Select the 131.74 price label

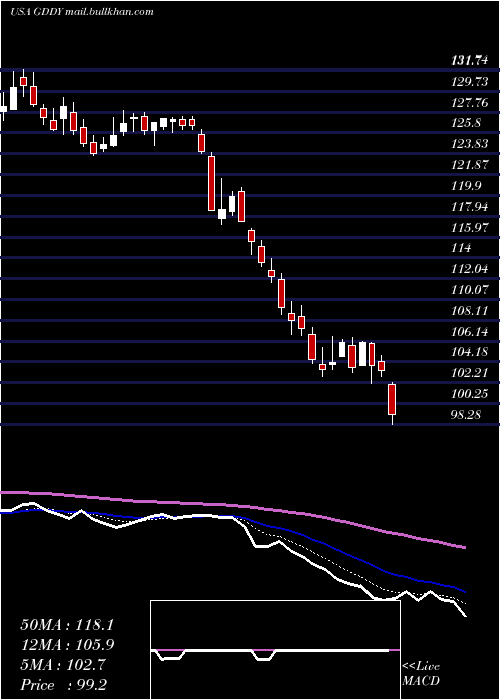point(469,62)
